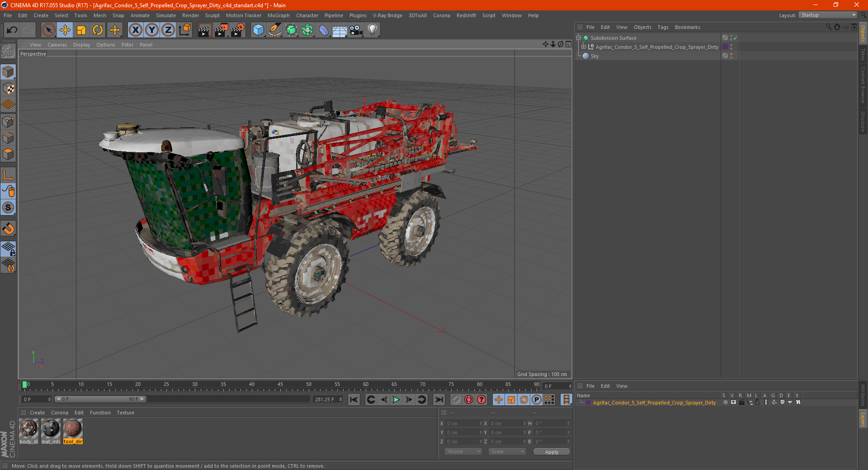The width and height of the screenshot is (868, 470).
Task: Open Objects manager Tags menu
Action: (x=663, y=27)
